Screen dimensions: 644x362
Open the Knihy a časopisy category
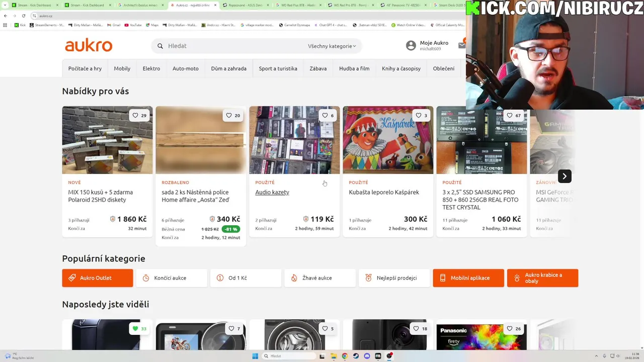(401, 68)
